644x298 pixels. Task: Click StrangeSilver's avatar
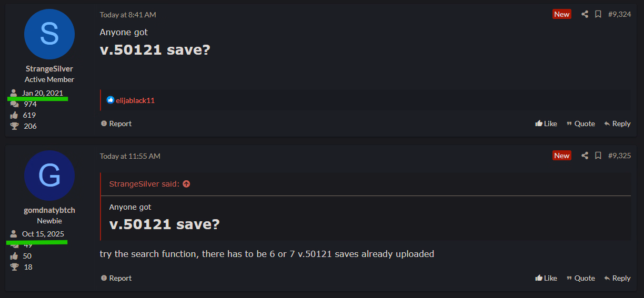[x=49, y=34]
